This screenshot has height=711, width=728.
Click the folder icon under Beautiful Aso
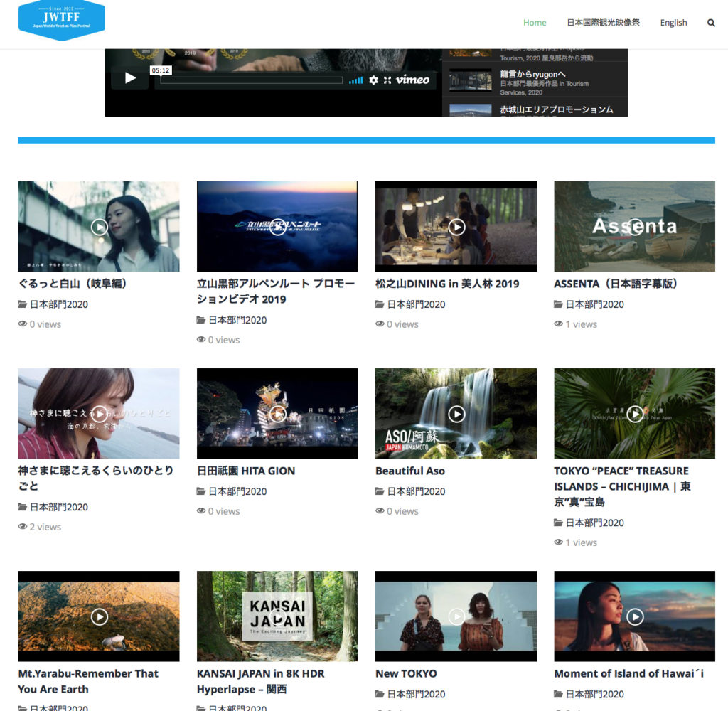[380, 491]
